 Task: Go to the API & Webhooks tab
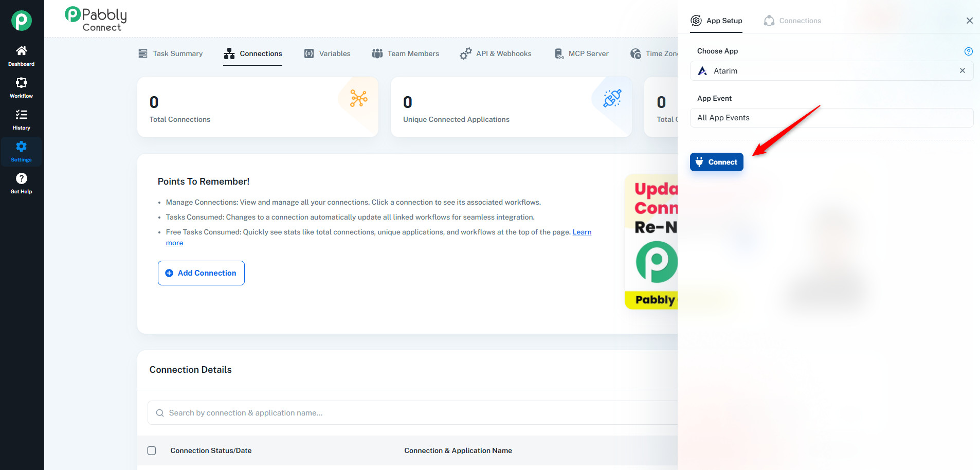tap(495, 53)
